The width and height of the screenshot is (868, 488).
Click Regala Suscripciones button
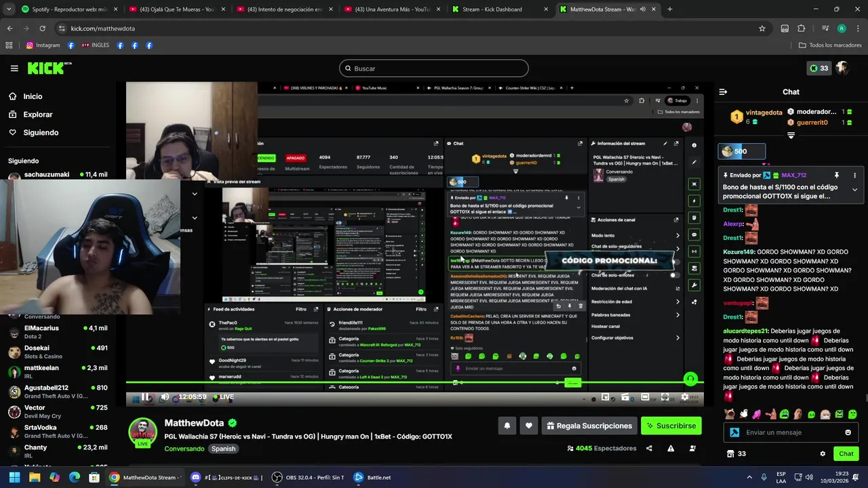point(589,426)
